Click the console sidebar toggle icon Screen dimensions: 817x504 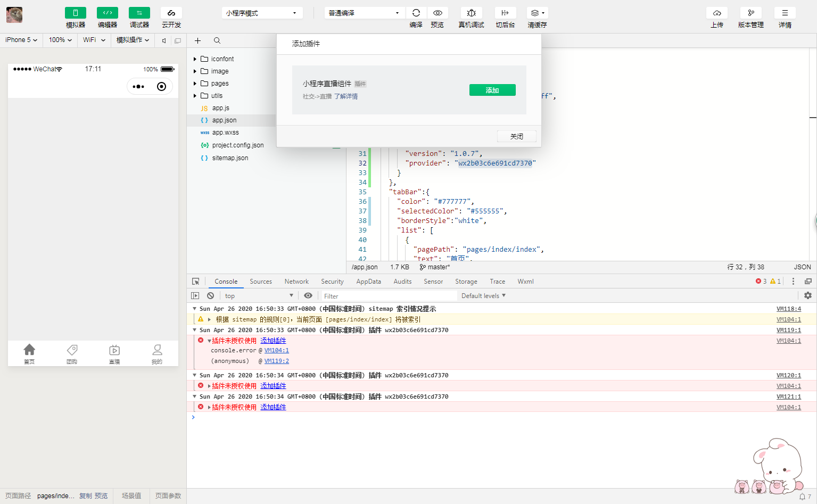tap(195, 296)
